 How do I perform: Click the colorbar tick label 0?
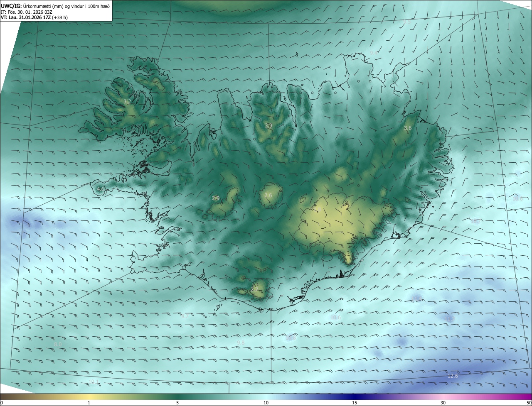click(x=1, y=403)
